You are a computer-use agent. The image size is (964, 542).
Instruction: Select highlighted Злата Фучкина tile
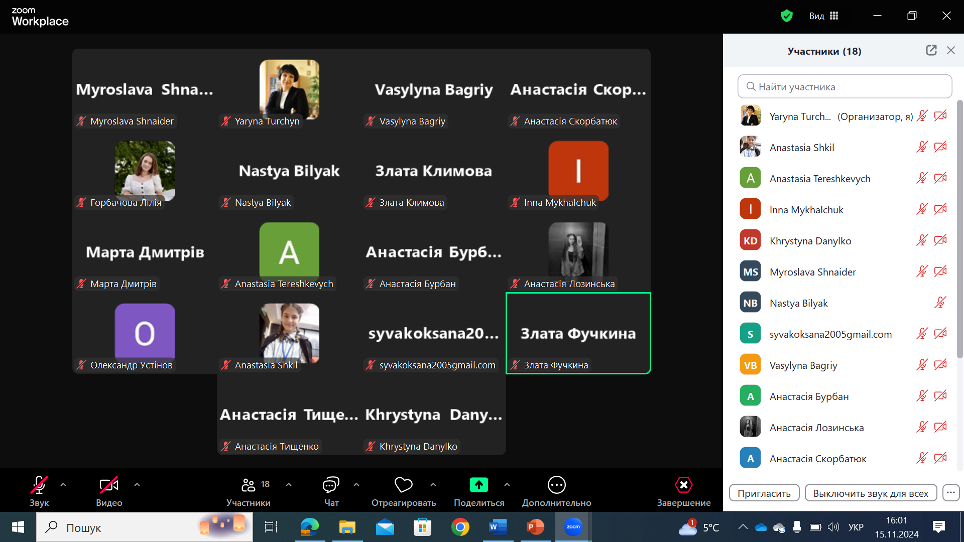click(578, 333)
